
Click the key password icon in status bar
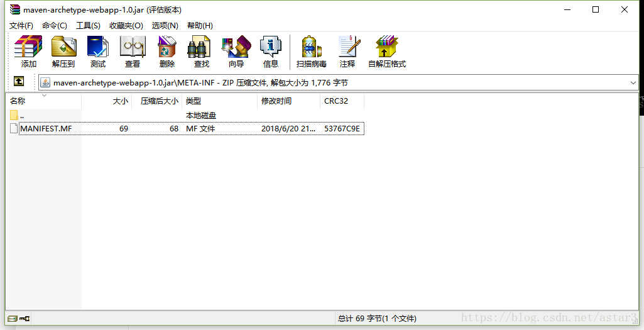pyautogui.click(x=25, y=319)
